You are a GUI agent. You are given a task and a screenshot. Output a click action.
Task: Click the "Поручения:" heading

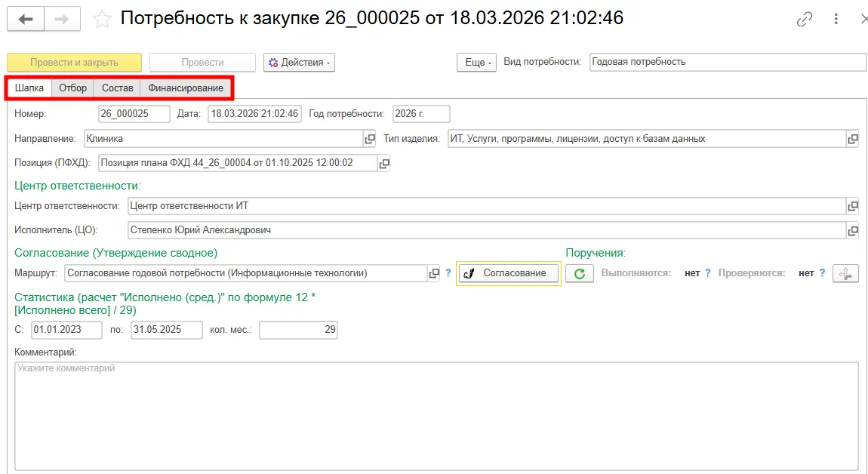596,253
